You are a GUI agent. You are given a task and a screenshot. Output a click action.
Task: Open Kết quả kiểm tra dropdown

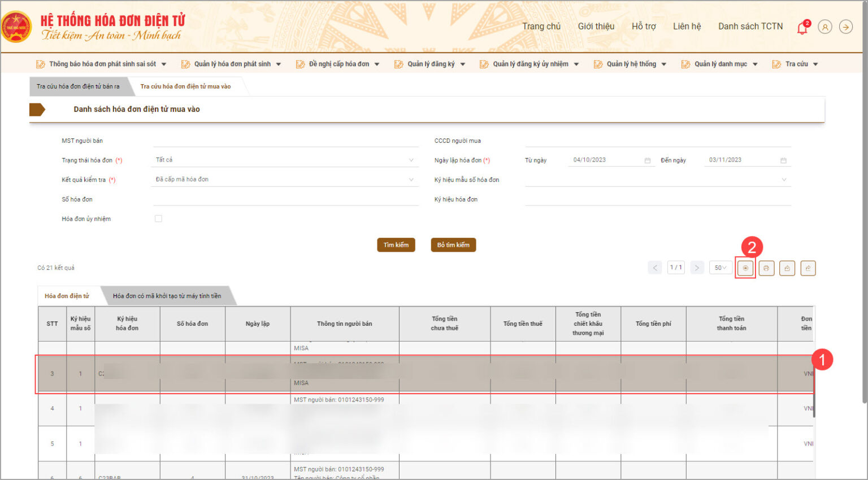[285, 180]
